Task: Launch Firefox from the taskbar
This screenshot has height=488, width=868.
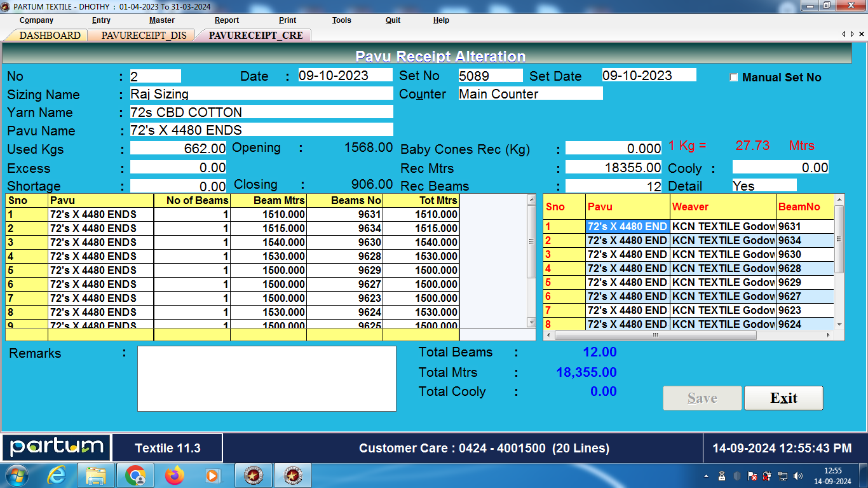Action: [x=175, y=475]
